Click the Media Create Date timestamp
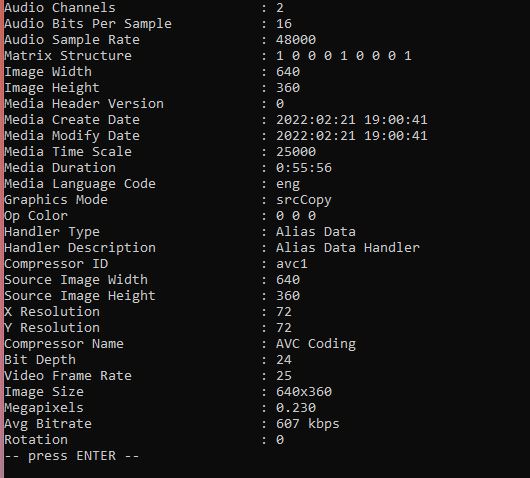Screen dimensions: 530x478 (352, 120)
